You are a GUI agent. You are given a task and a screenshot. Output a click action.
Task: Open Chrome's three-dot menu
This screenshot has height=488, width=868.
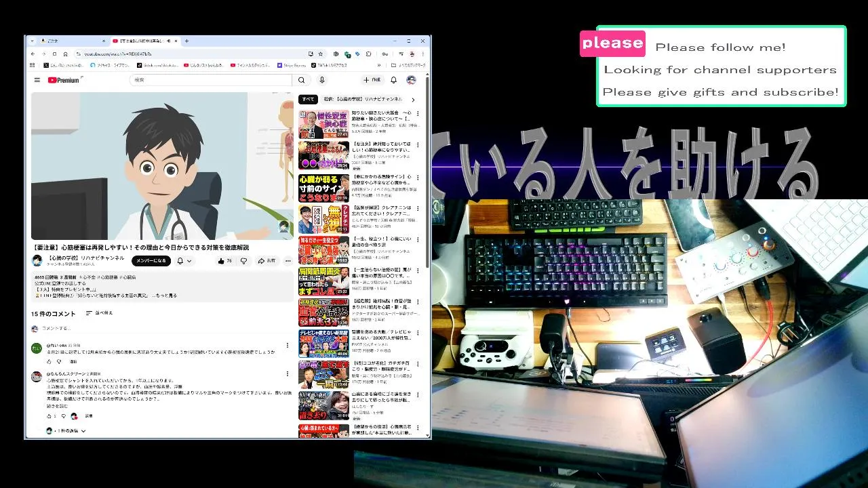424,54
